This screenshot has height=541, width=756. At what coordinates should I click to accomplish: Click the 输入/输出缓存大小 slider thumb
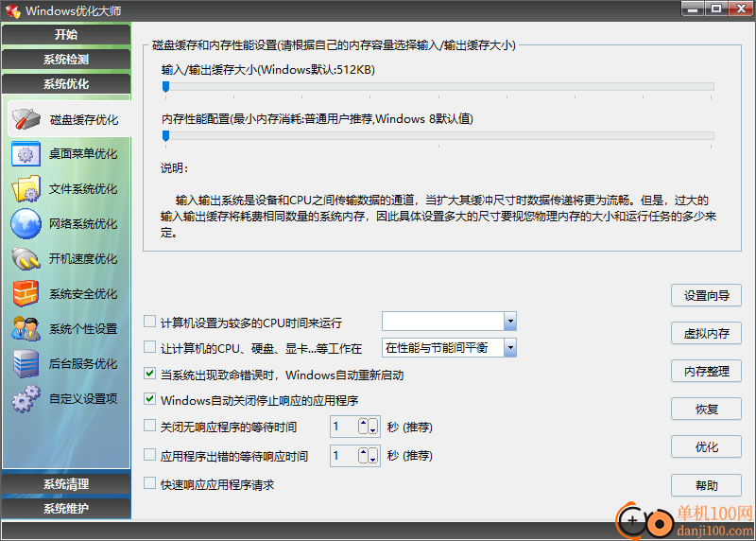click(166, 87)
